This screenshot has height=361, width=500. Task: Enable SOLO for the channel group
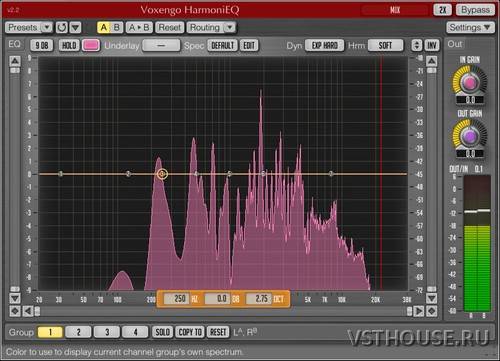(162, 332)
